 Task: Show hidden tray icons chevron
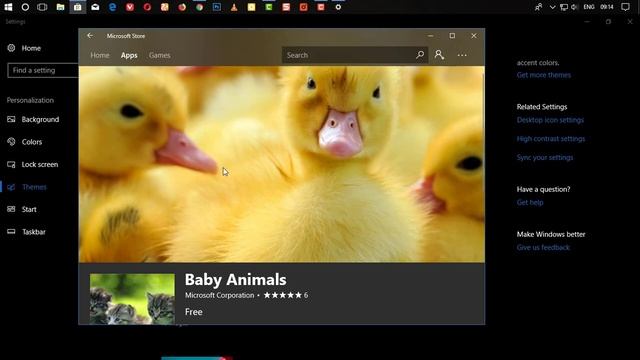[x=552, y=7]
